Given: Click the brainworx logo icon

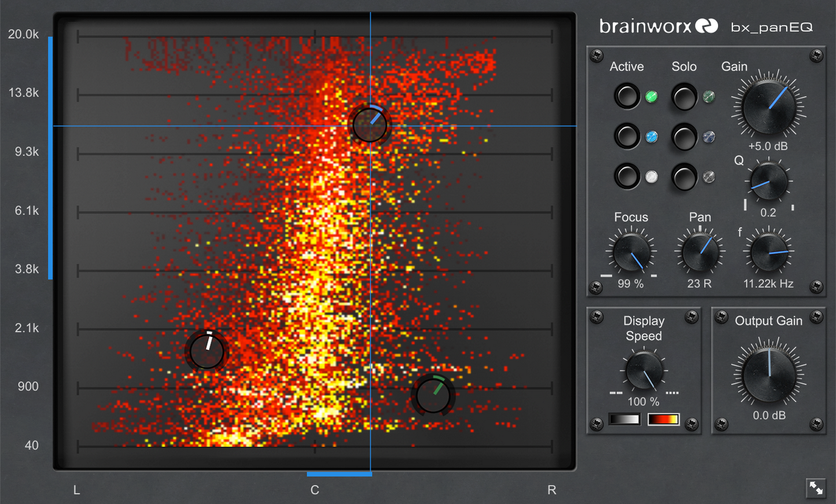Looking at the screenshot, I should (x=706, y=26).
